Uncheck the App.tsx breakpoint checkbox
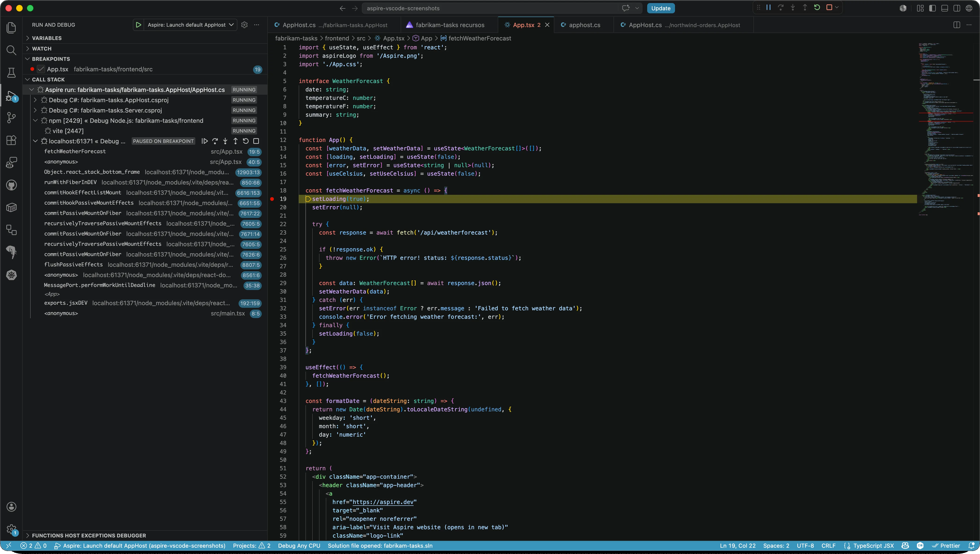Screen dimensions: 980x554 click(x=41, y=69)
